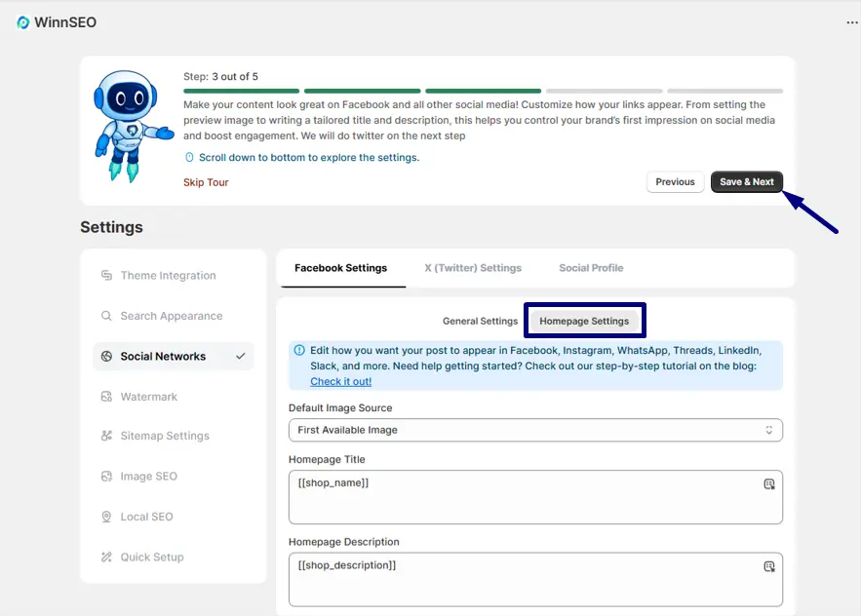Viewport: 861px width, 616px height.
Task: Click the Homepage Description label
Action: point(344,542)
